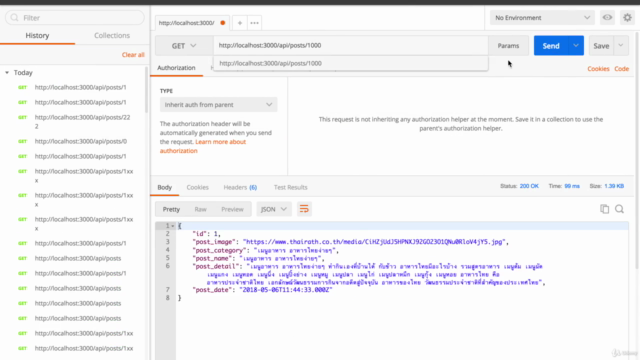Viewport: 640px width, 360px height.
Task: Open the Cookies link near Code
Action: (598, 69)
